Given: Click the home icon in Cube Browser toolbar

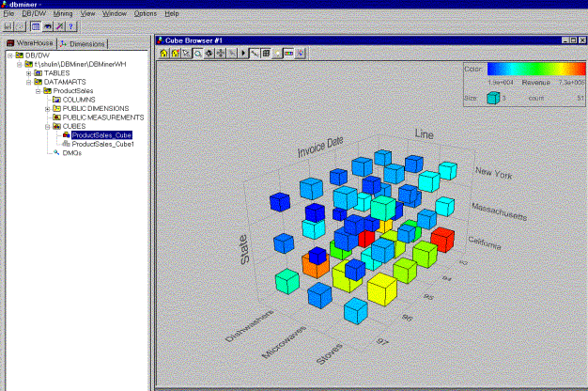Looking at the screenshot, I should tap(165, 55).
